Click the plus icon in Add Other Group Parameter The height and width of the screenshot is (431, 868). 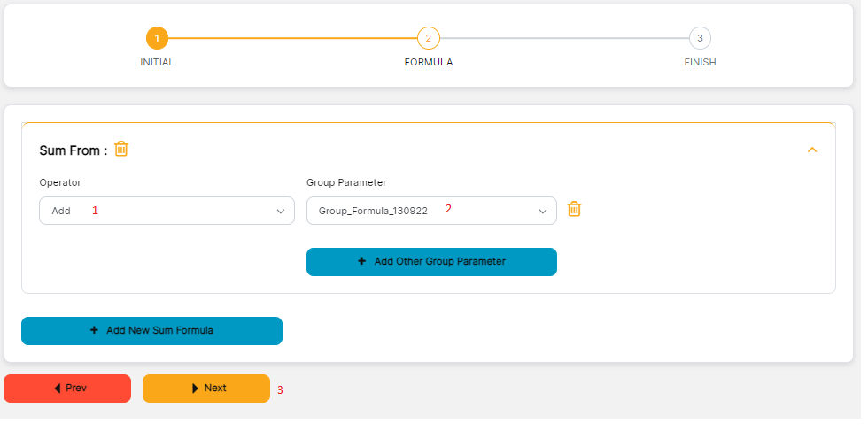click(361, 262)
